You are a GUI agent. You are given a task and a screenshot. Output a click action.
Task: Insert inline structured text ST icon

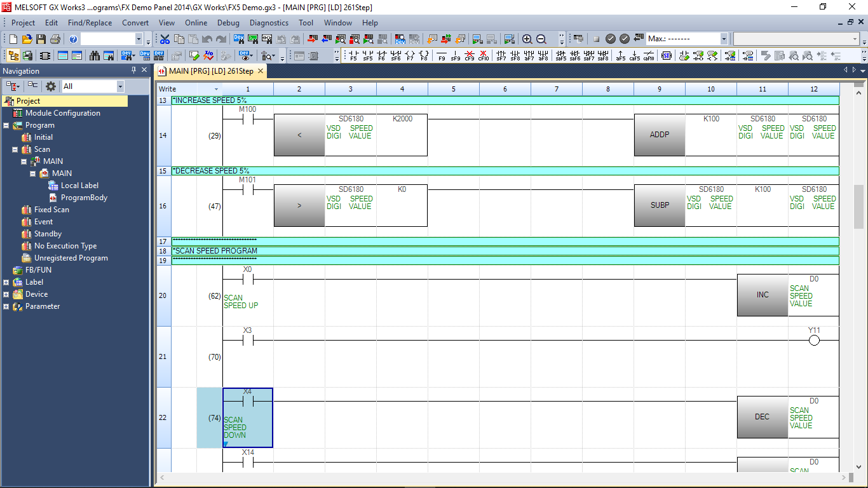[666, 55]
